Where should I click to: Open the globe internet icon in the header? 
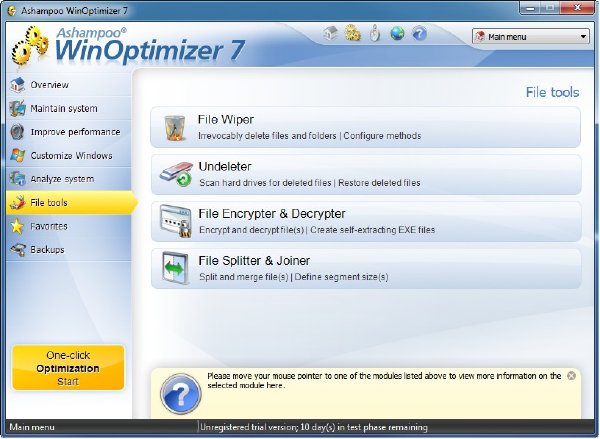pos(397,33)
